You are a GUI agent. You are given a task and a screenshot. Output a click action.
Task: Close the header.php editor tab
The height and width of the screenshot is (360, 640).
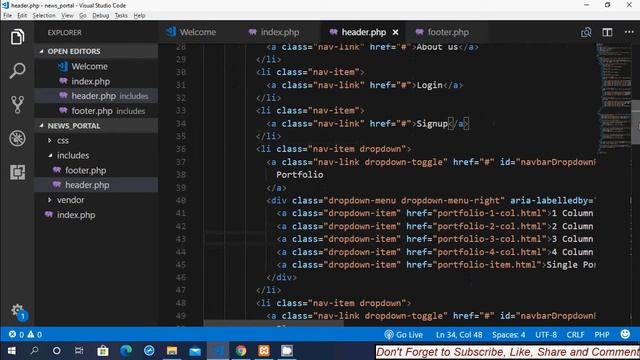pos(396,32)
